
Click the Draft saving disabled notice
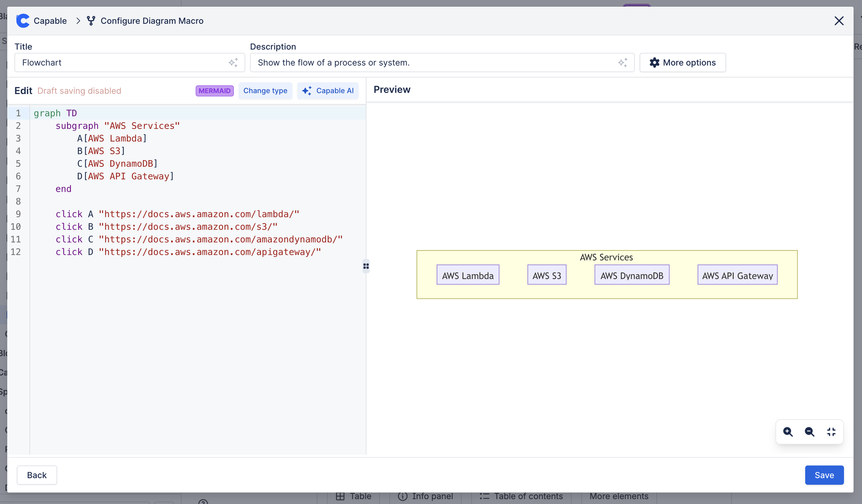79,91
